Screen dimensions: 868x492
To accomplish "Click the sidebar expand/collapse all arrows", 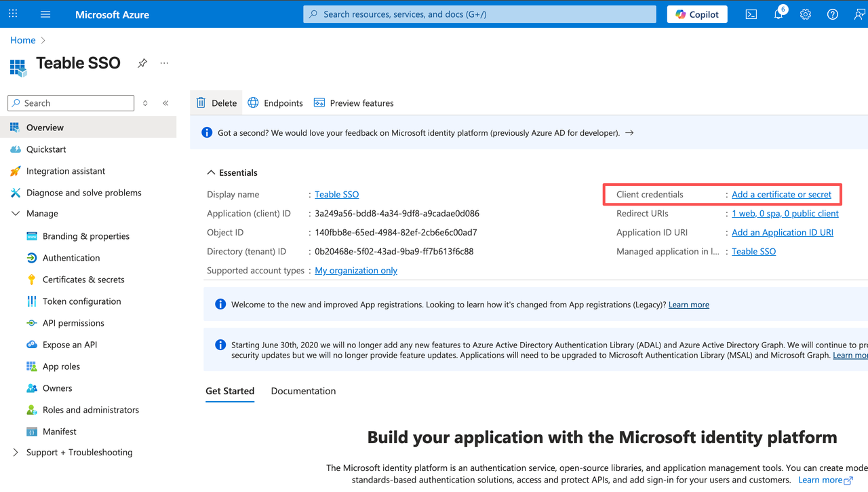I will [145, 103].
